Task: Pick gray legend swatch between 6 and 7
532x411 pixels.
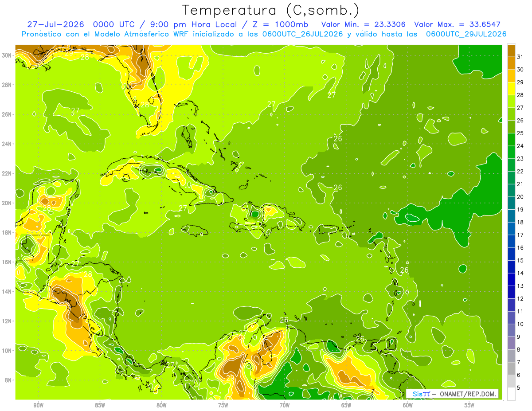Action: [x=511, y=368]
